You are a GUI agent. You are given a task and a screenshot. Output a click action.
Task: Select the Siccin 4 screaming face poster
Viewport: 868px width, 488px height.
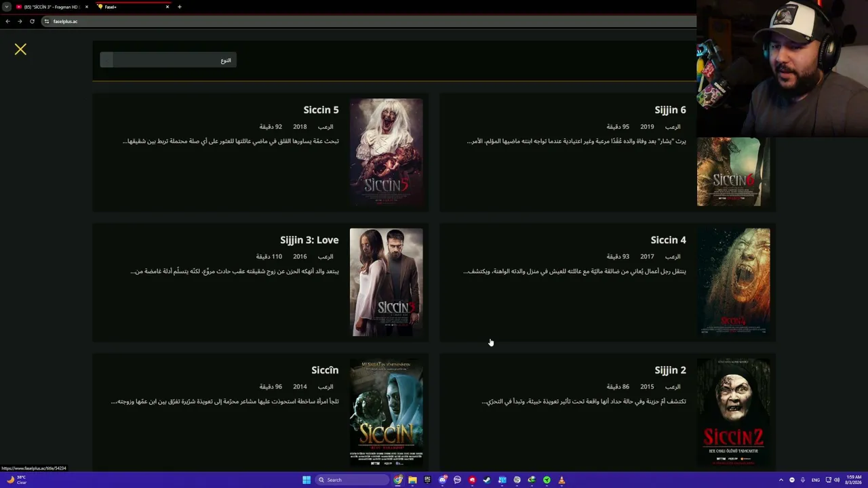[x=733, y=283]
